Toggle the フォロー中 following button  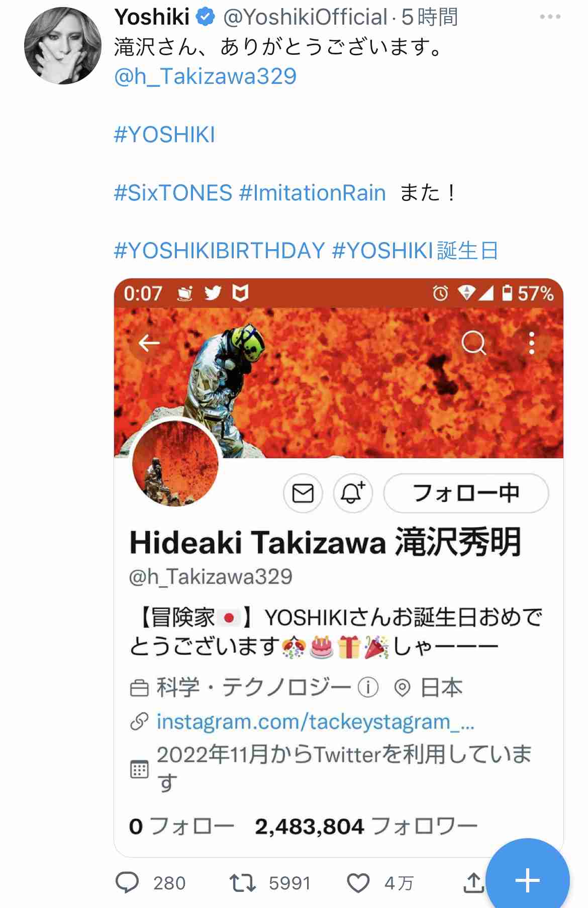pos(466,493)
